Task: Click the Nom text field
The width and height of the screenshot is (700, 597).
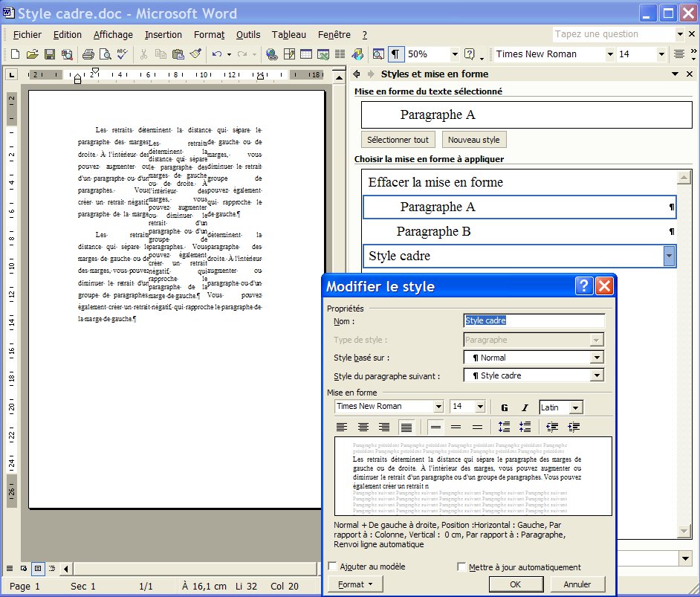Action: tap(534, 320)
